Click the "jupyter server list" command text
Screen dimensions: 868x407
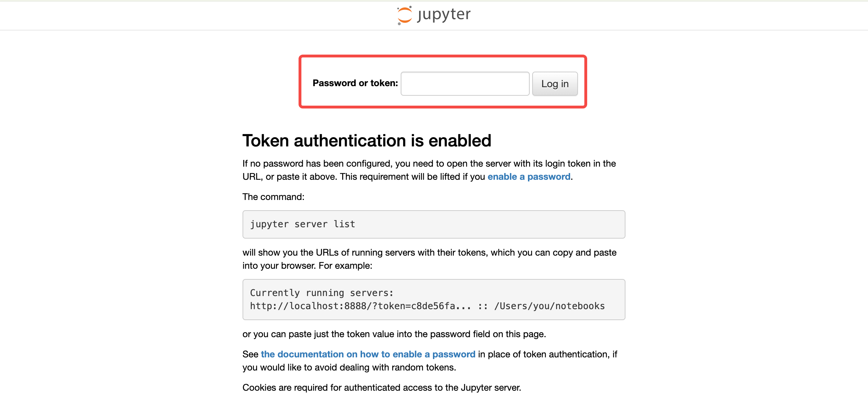[x=302, y=224]
